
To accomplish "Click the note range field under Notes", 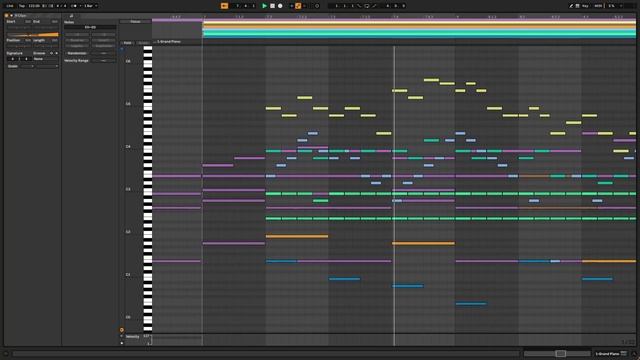I will click(90, 27).
